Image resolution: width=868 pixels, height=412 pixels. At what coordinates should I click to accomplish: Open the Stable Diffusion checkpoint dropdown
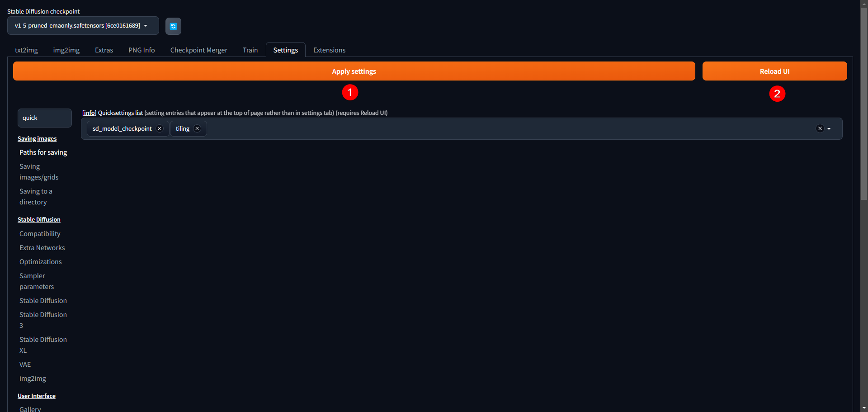83,26
